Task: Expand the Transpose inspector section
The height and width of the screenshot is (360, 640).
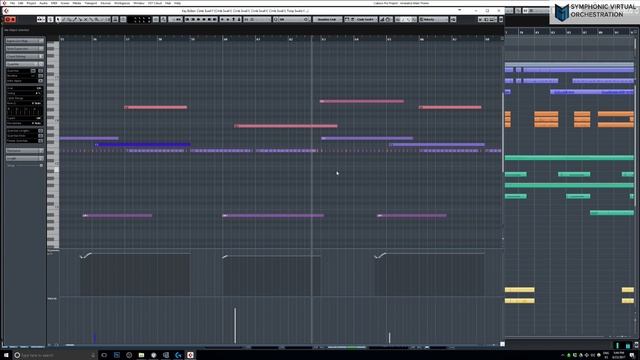Action: pyautogui.click(x=24, y=151)
